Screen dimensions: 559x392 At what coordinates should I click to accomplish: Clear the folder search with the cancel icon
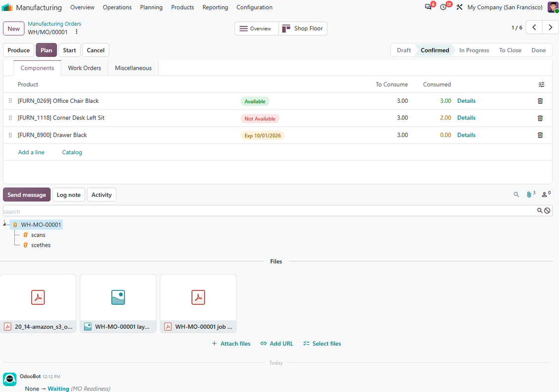[547, 211]
